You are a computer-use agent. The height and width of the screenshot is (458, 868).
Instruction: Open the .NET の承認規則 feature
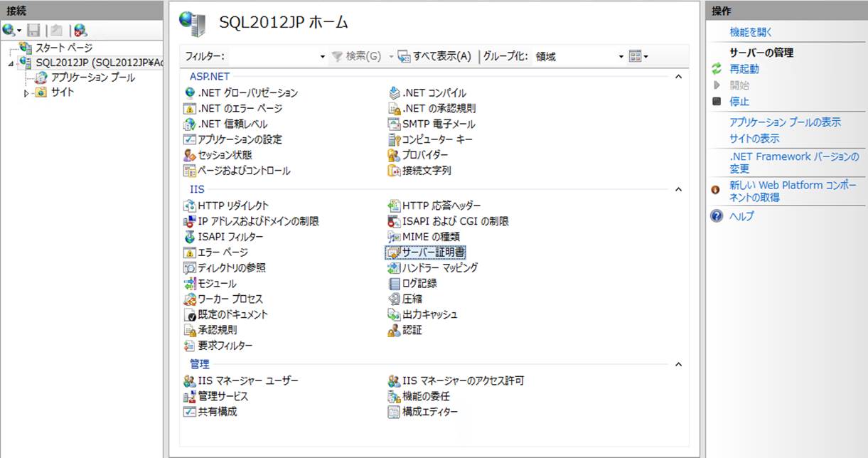click(432, 109)
